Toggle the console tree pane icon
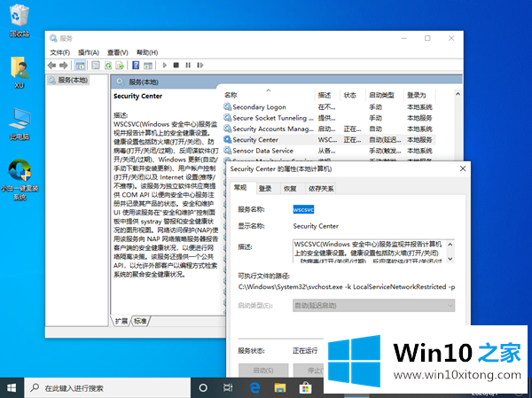 click(x=80, y=65)
